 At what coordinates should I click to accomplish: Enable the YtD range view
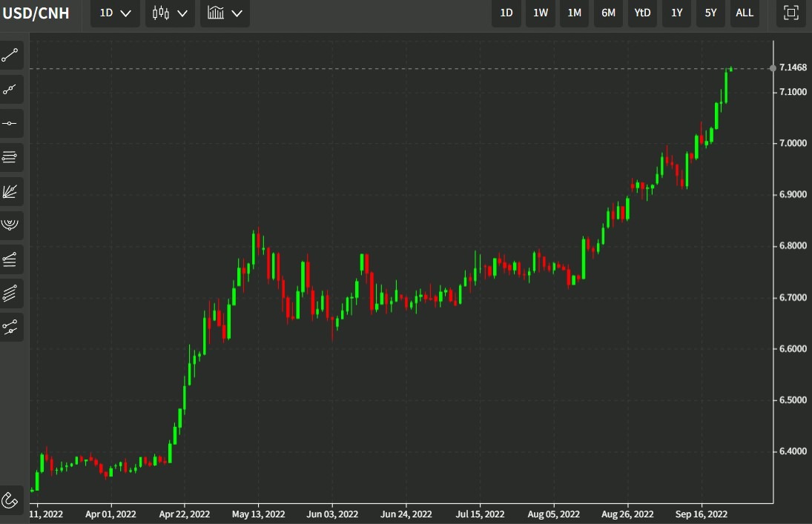point(641,13)
